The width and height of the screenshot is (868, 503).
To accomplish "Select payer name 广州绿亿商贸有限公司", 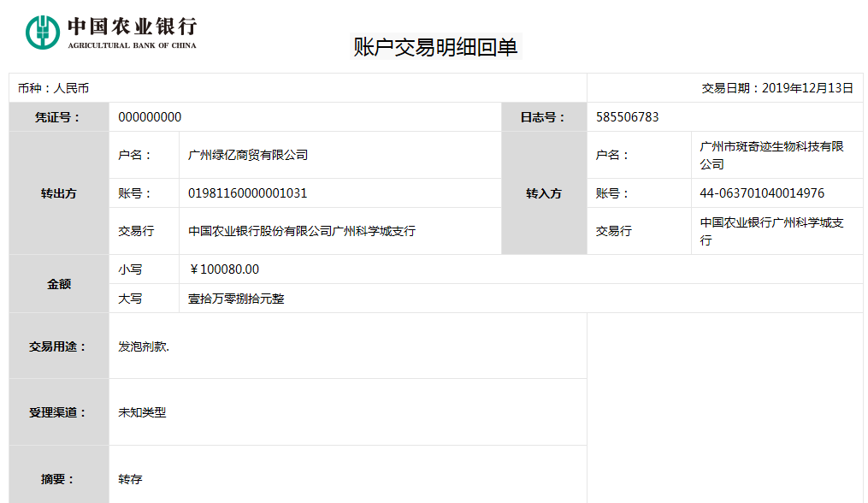I will click(x=248, y=155).
